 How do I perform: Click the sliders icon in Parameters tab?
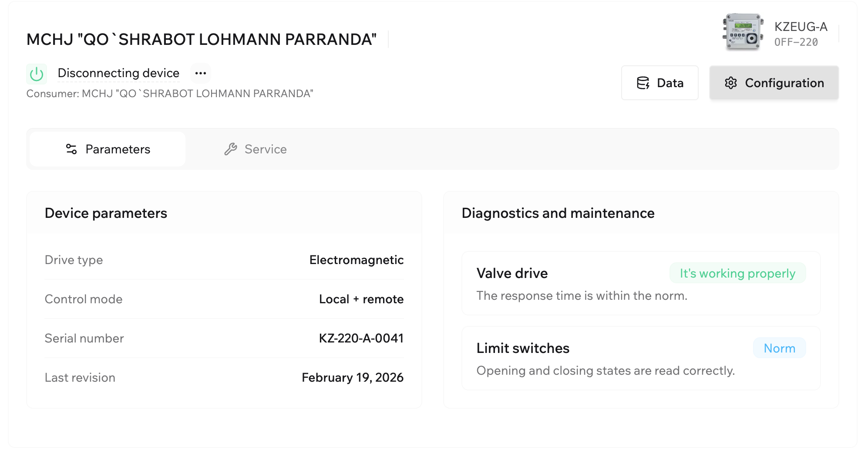click(71, 149)
